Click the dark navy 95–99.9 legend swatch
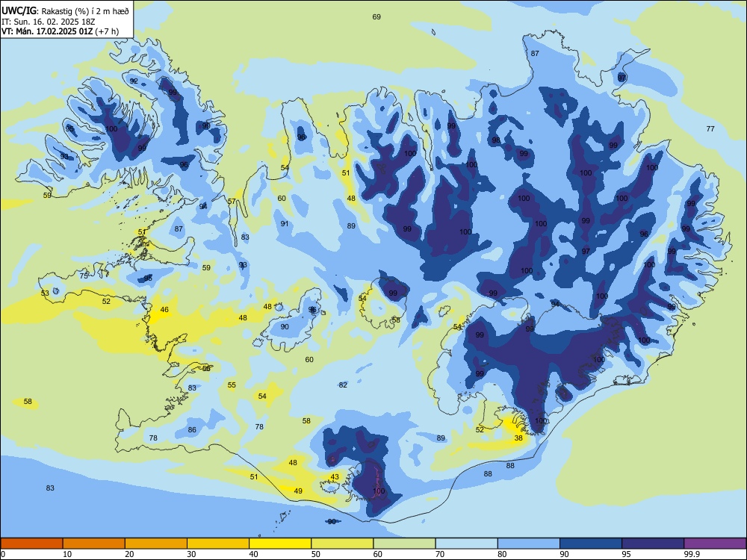Image resolution: width=747 pixels, height=560 pixels. pos(653,544)
